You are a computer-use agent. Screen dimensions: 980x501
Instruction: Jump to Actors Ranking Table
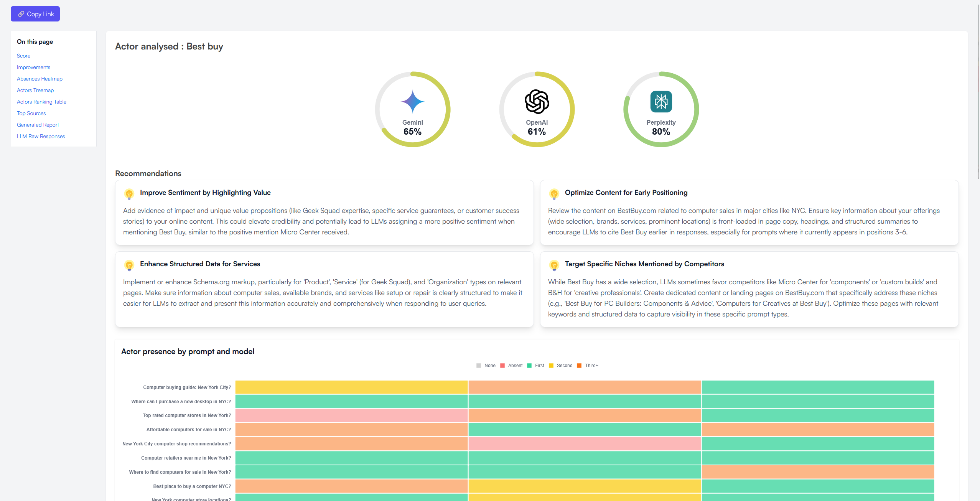pyautogui.click(x=41, y=102)
